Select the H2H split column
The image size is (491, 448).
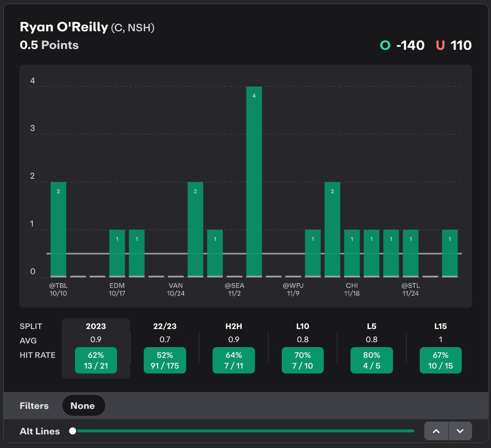[234, 327]
